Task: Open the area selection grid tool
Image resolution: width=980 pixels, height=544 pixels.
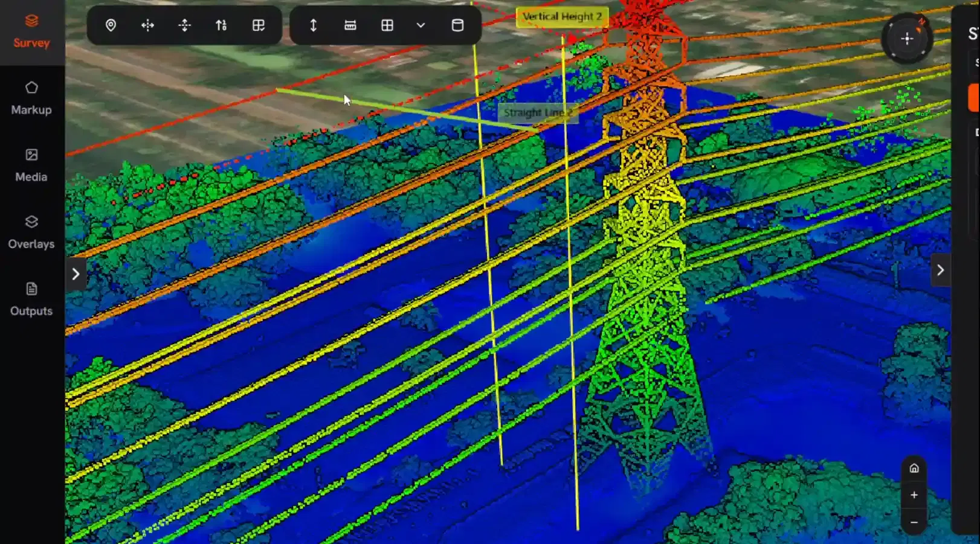Action: (259, 25)
